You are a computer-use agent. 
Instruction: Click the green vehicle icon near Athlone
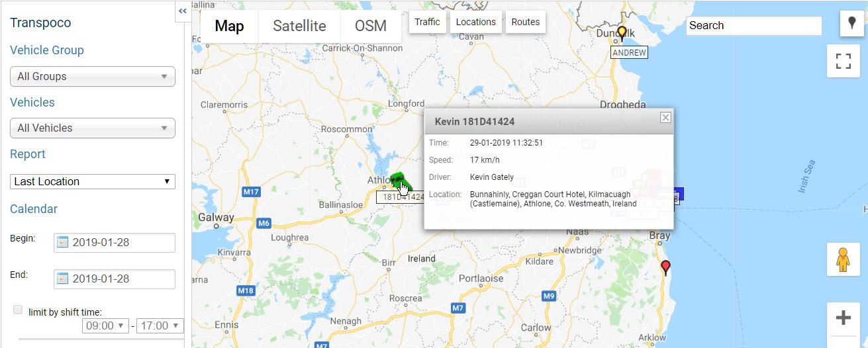click(x=399, y=181)
